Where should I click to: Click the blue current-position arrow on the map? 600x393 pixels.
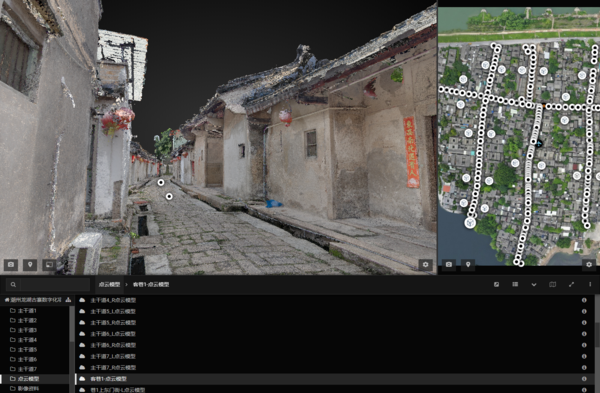[539, 144]
